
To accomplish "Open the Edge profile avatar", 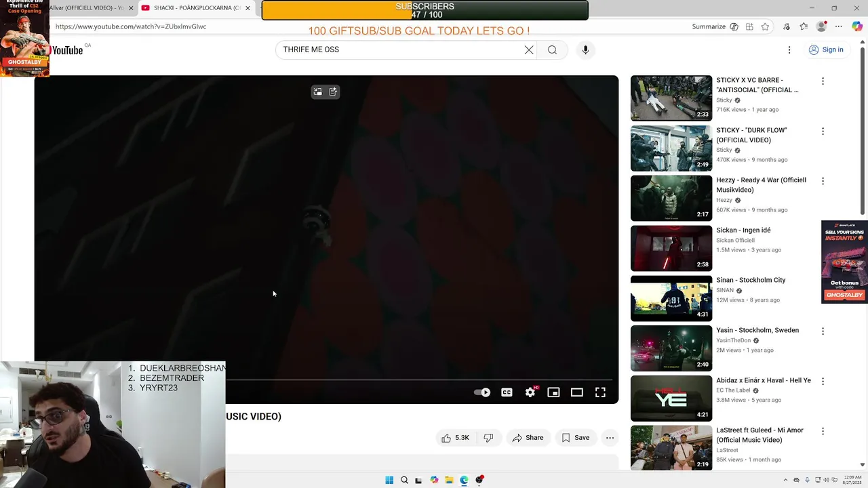I will point(821,26).
